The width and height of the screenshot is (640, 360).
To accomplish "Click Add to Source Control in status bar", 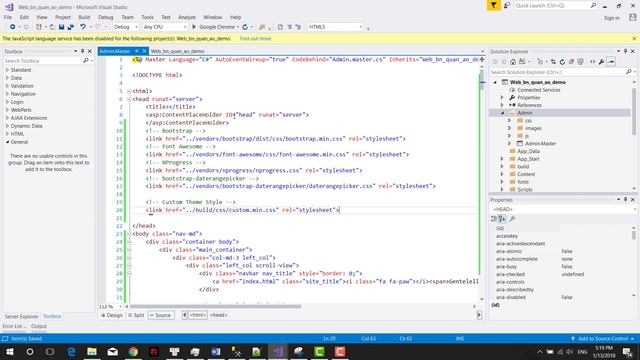I will (x=602, y=339).
